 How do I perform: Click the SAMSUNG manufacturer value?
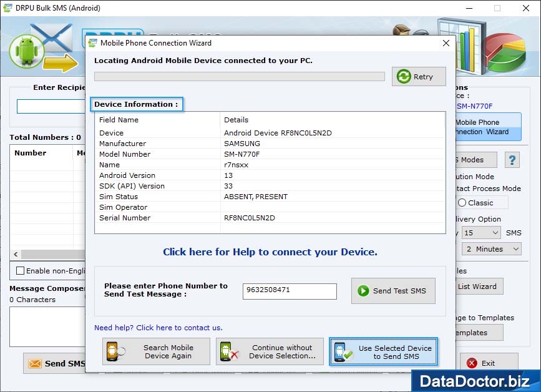[x=242, y=144]
